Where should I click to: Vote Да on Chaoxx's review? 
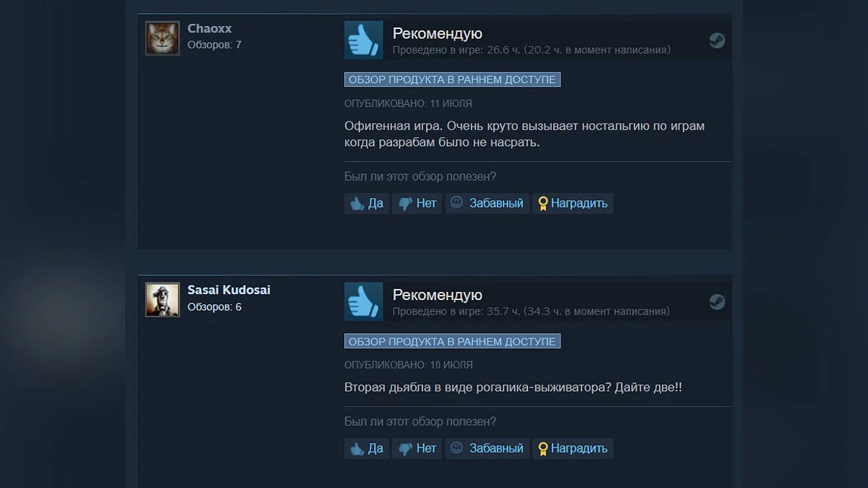tap(367, 203)
